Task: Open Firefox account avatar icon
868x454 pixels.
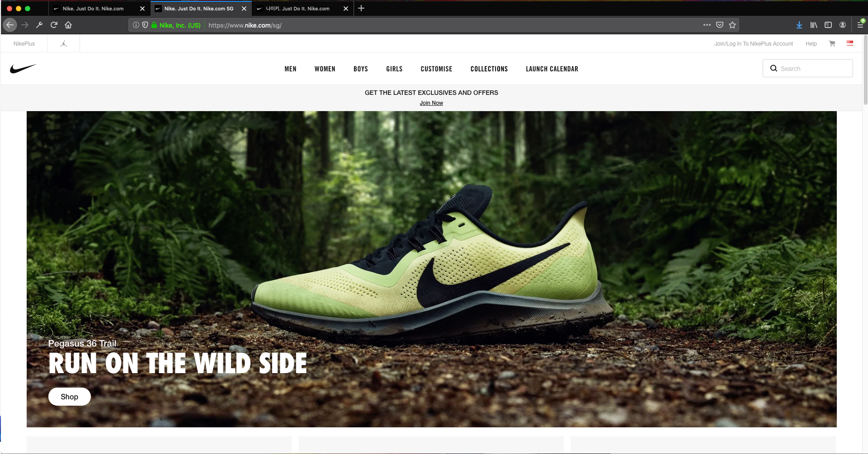Action: [x=843, y=25]
